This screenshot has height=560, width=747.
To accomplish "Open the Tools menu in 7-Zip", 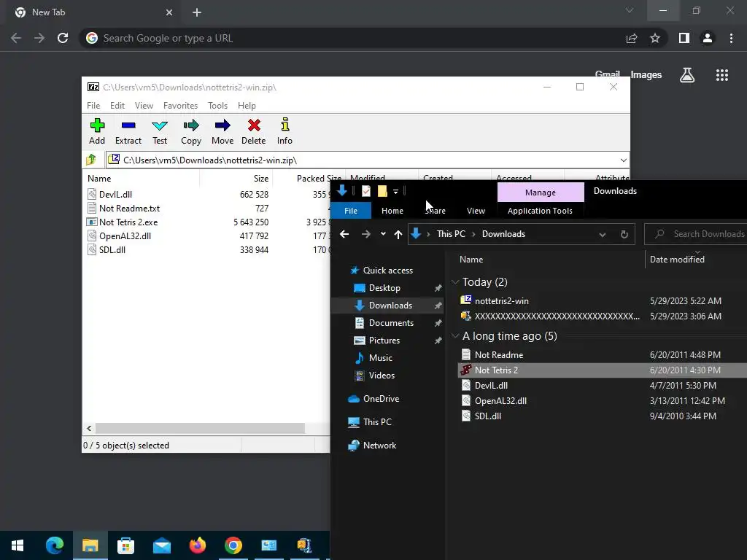I will tap(217, 106).
